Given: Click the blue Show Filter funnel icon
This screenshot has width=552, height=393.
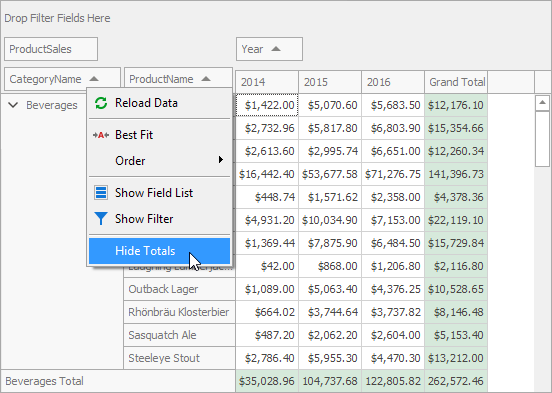Looking at the screenshot, I should (x=101, y=219).
